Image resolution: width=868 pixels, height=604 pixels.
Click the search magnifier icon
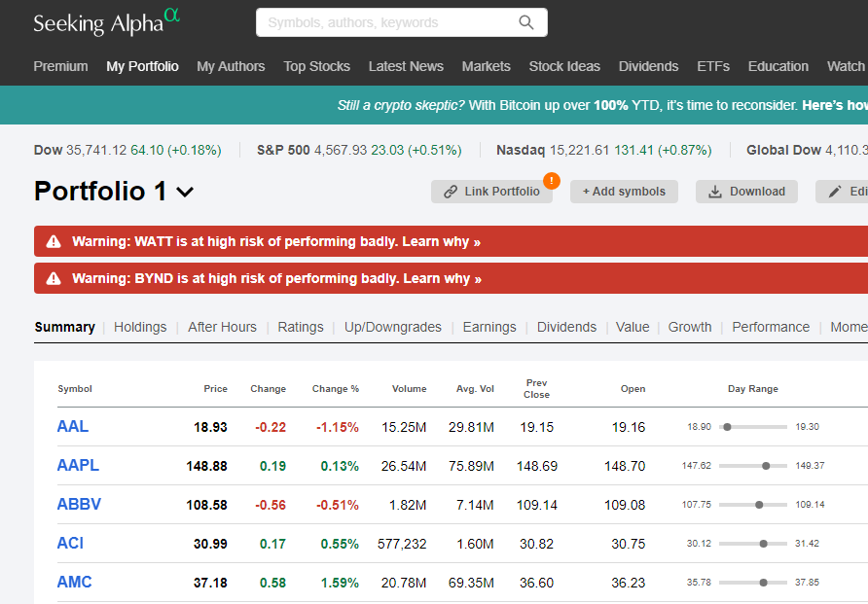click(x=525, y=22)
